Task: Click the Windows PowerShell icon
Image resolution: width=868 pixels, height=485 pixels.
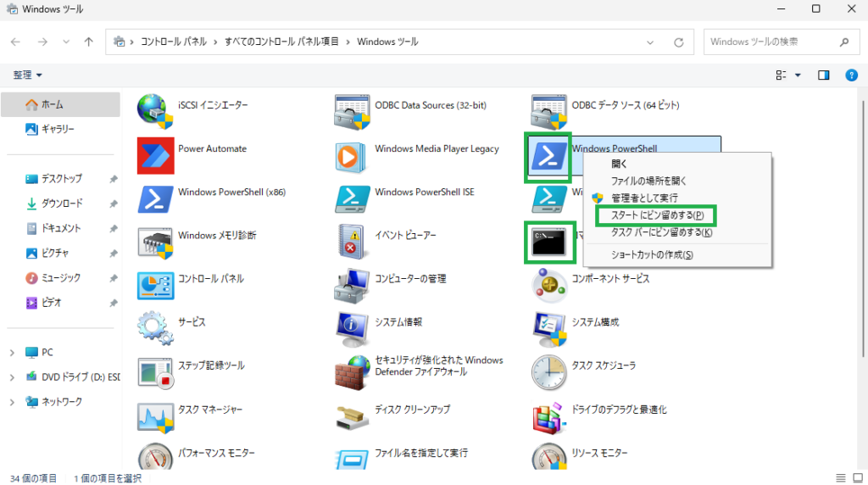Action: tap(548, 157)
